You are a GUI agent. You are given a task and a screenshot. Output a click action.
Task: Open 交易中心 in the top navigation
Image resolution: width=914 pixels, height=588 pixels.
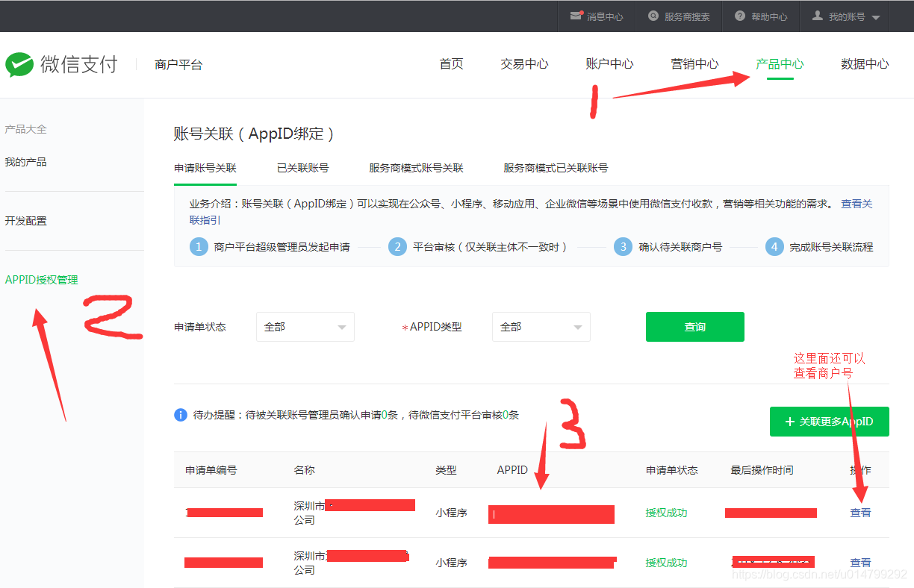[524, 64]
